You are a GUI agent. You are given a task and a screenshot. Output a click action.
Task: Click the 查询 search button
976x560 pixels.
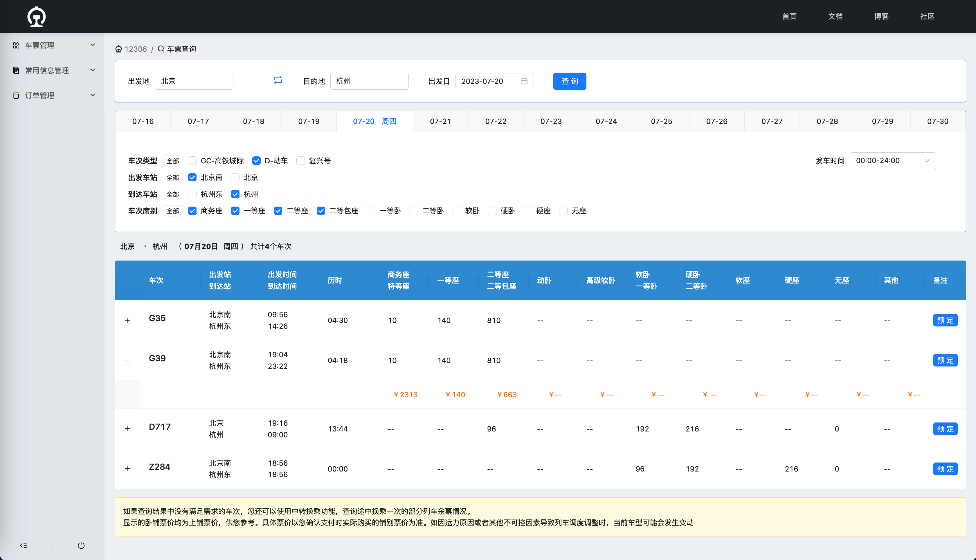[x=569, y=81]
